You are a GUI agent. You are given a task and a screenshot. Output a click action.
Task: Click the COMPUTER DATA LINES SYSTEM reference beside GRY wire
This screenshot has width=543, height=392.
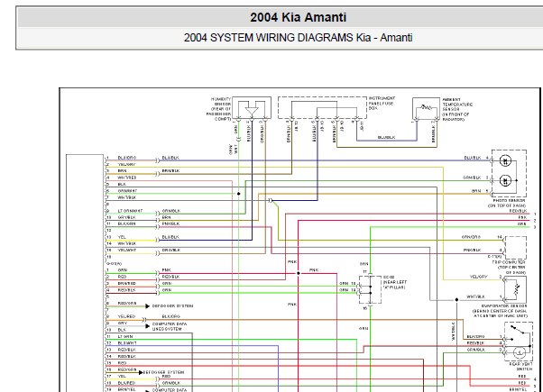pos(170,326)
